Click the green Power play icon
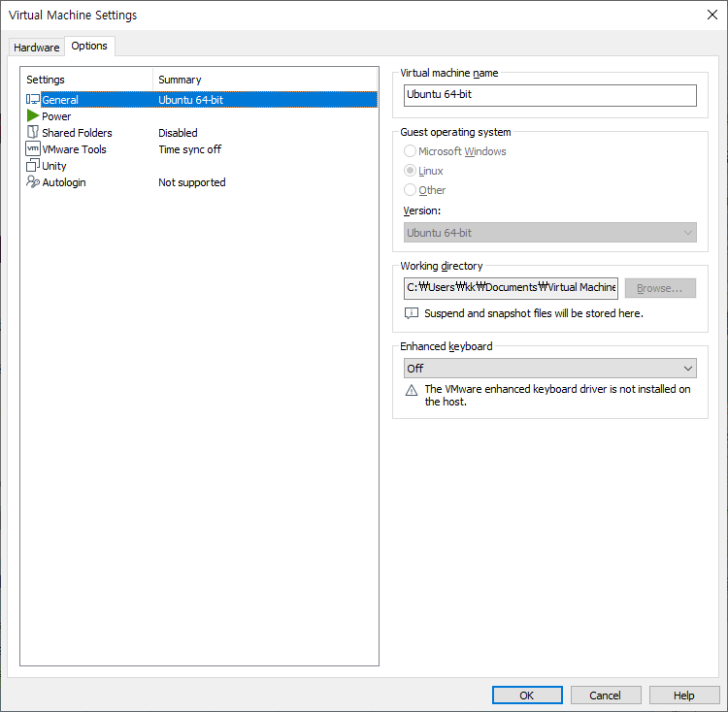This screenshot has height=712, width=728. pyautogui.click(x=32, y=115)
